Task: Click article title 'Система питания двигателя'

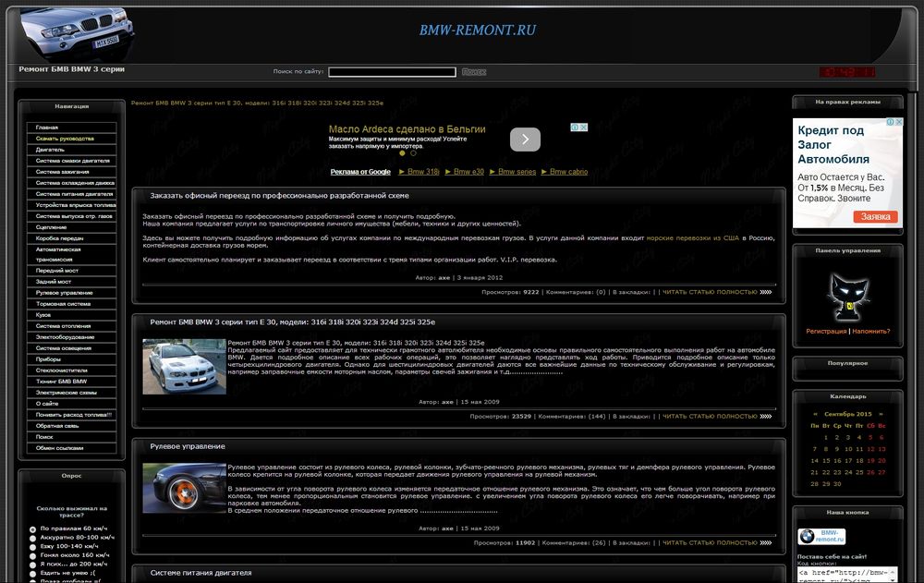Action: (201, 573)
